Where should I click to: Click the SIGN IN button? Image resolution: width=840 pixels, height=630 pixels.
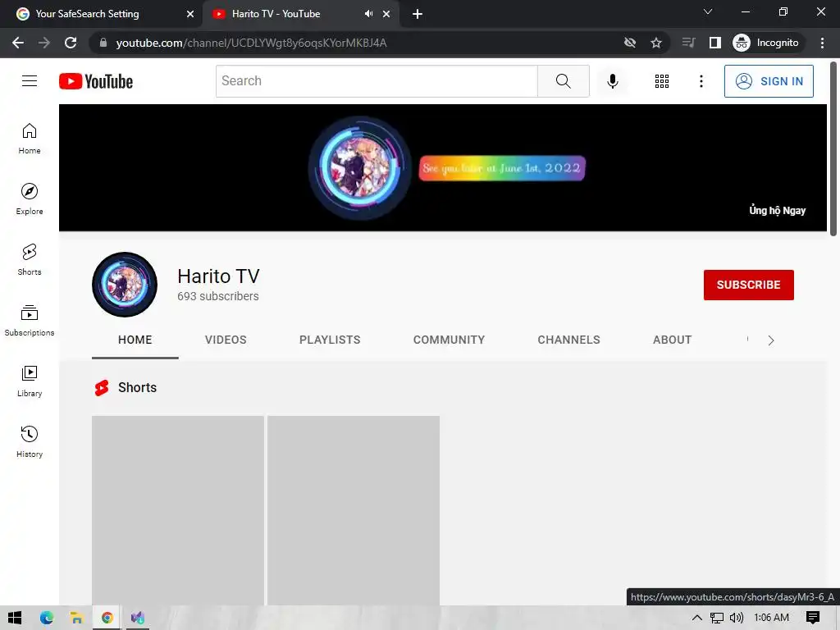pos(769,81)
